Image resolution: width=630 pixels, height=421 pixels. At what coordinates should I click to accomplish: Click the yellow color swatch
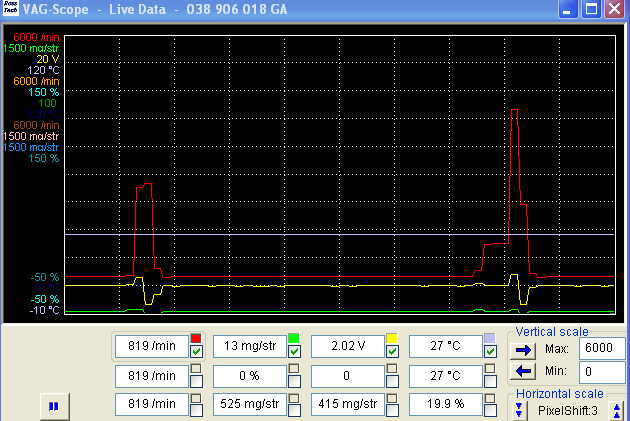pyautogui.click(x=392, y=339)
